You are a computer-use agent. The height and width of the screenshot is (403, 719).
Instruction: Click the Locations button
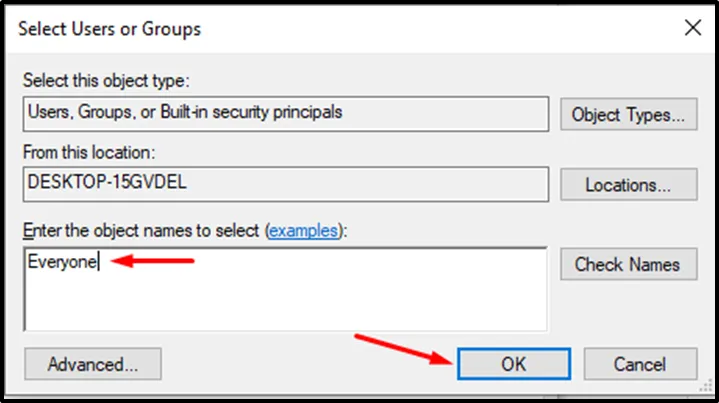tap(628, 185)
